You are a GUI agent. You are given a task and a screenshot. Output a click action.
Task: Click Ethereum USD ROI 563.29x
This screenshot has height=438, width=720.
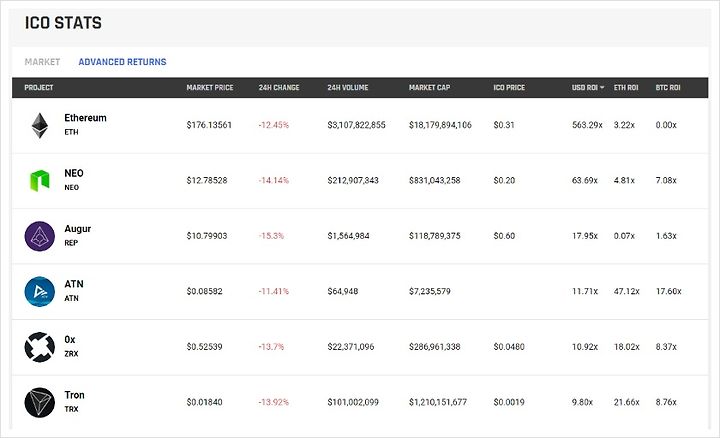[587, 125]
